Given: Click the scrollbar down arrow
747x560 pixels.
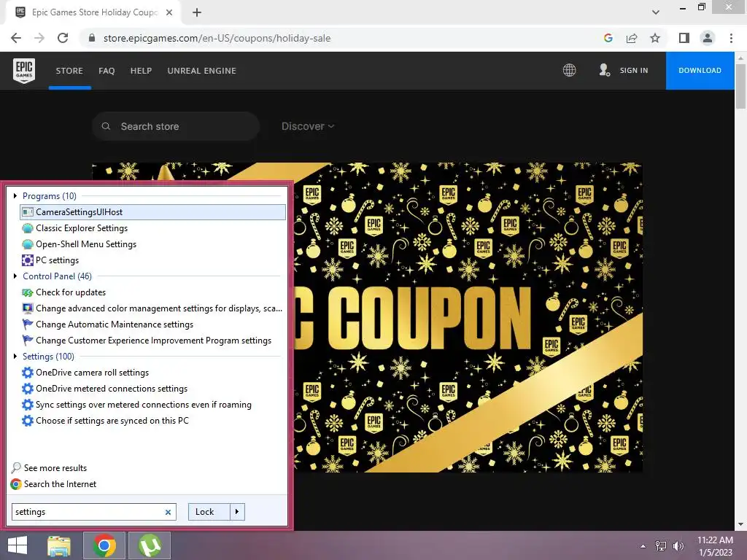Looking at the screenshot, I should tap(740, 524).
